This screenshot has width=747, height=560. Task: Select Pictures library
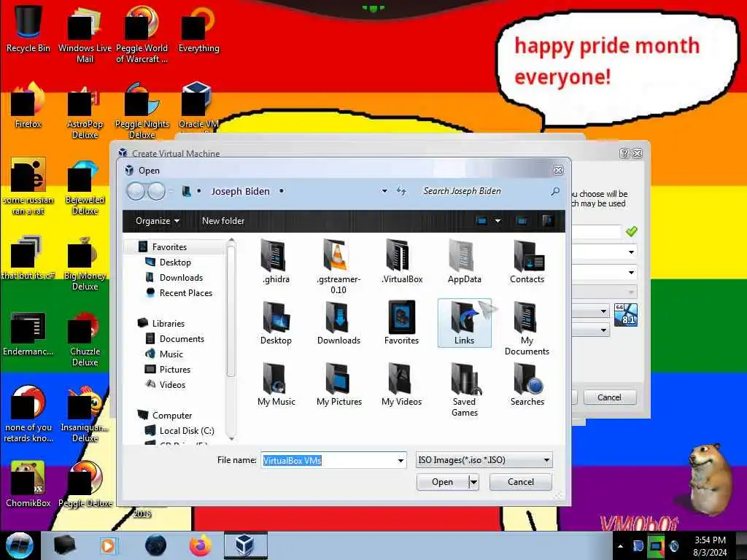(175, 370)
